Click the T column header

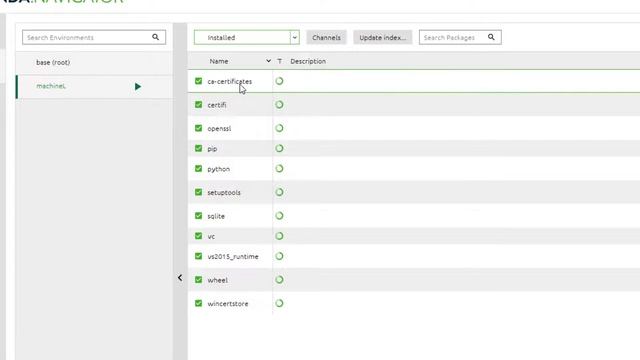(280, 61)
